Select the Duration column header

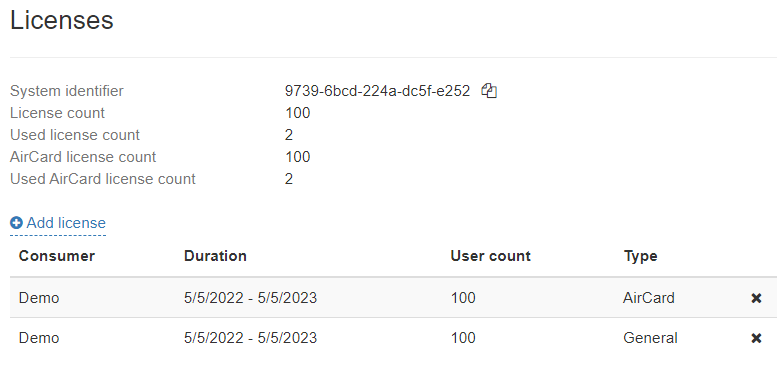click(215, 256)
